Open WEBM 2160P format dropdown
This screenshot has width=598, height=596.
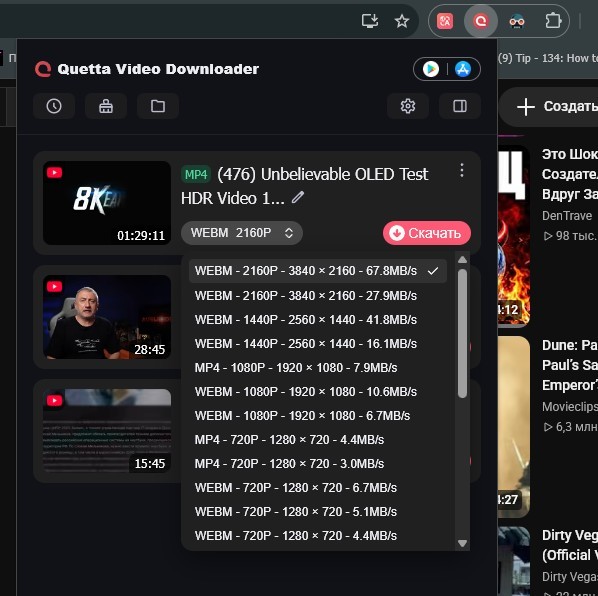tap(242, 233)
